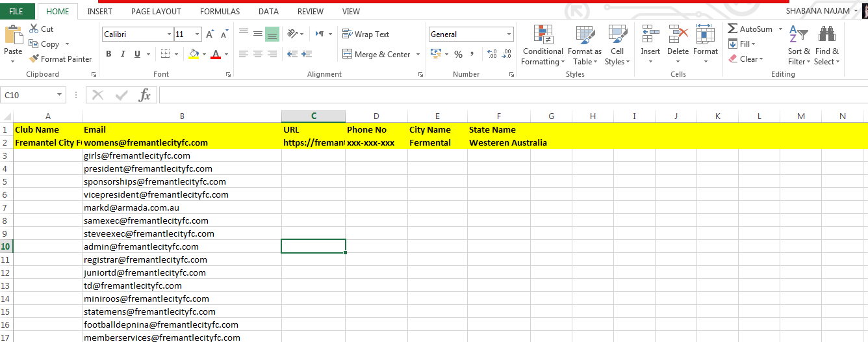Open the PAGE LAYOUT tab
Image resolution: width=868 pixels, height=342 pixels.
156,12
